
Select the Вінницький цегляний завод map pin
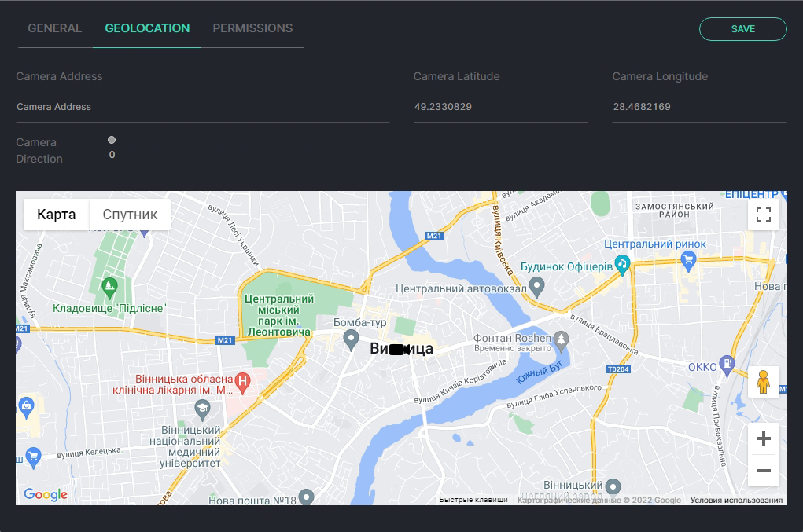(x=613, y=486)
